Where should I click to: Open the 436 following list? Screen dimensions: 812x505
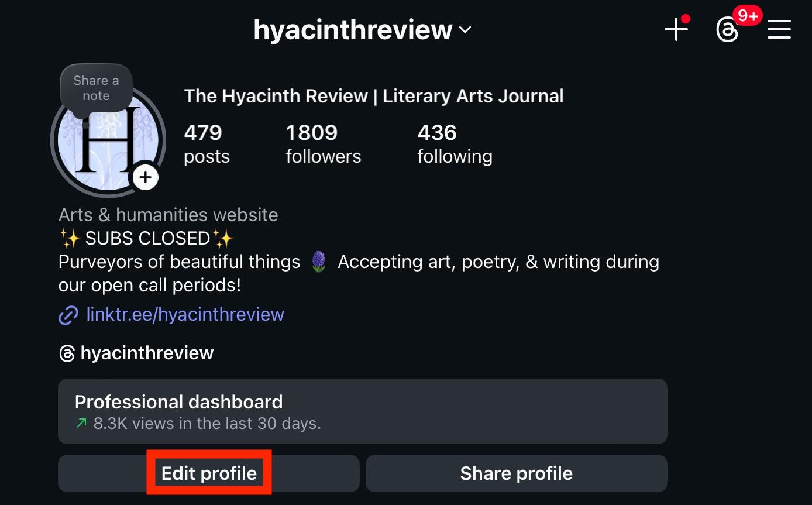pos(455,144)
